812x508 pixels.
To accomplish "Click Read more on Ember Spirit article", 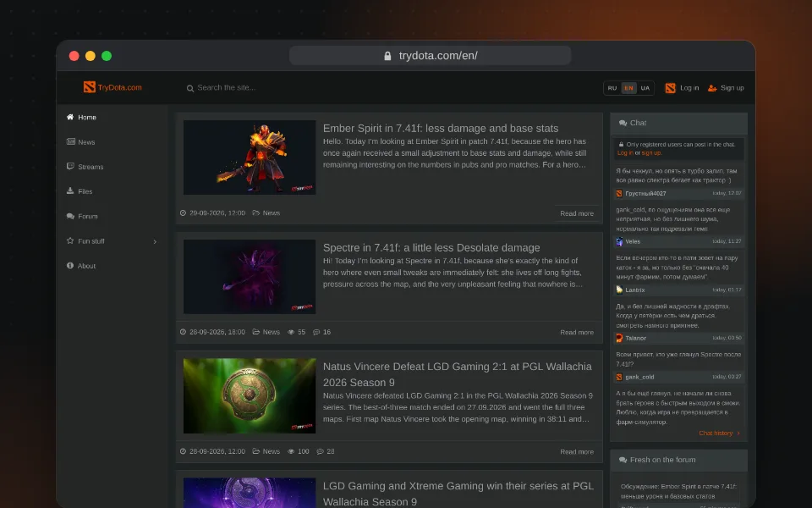I will [577, 213].
